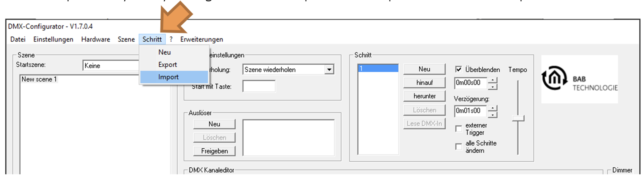Check the alle Schritte ändern option
This screenshot has width=644, height=176.
[459, 147]
